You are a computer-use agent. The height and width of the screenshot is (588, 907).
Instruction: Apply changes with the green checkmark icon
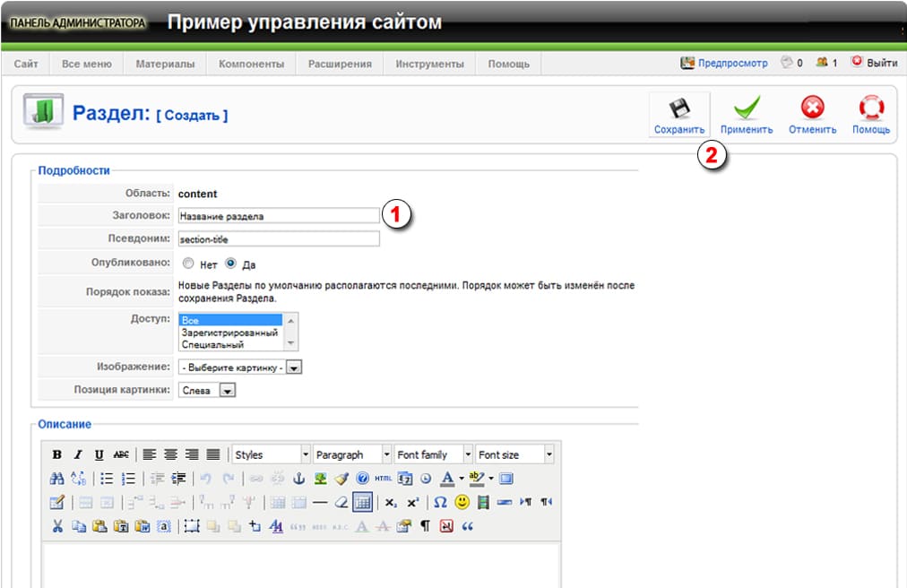(747, 109)
